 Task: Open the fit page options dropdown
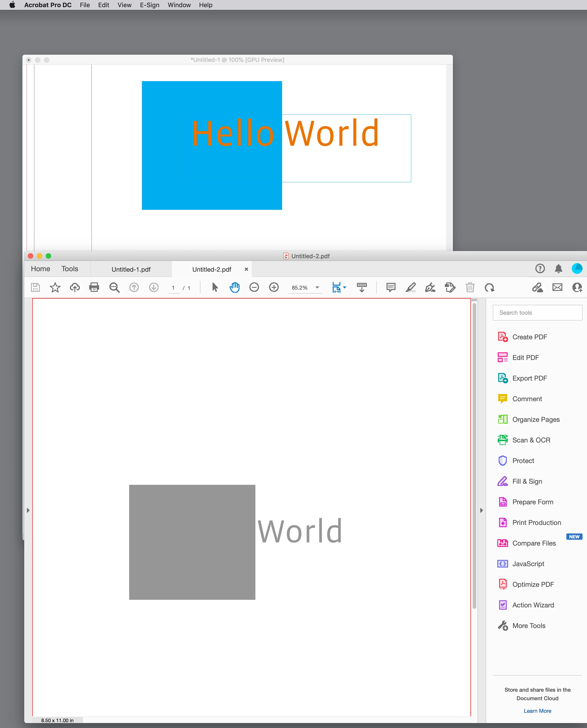click(x=345, y=288)
